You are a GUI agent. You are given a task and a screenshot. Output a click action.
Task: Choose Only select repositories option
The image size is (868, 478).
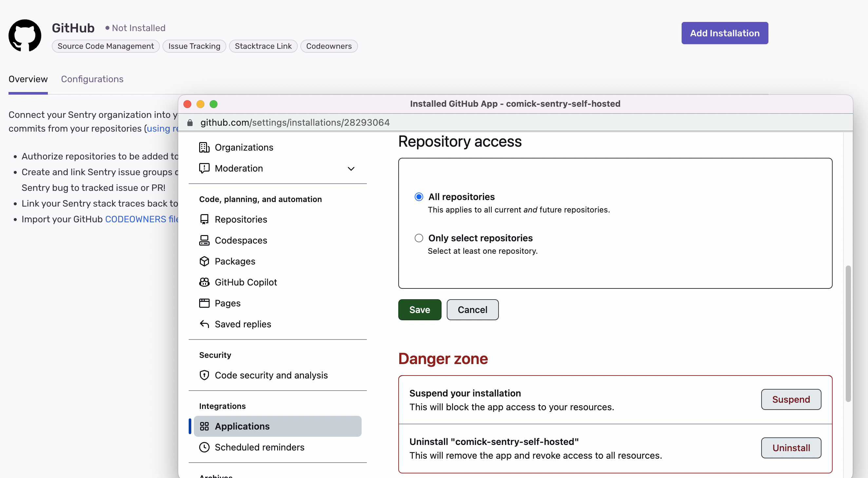tap(419, 238)
